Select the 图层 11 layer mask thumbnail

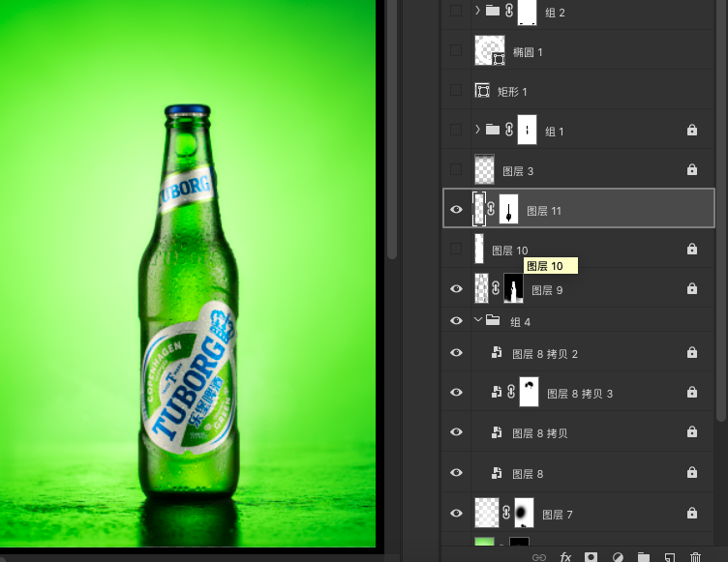coord(508,209)
